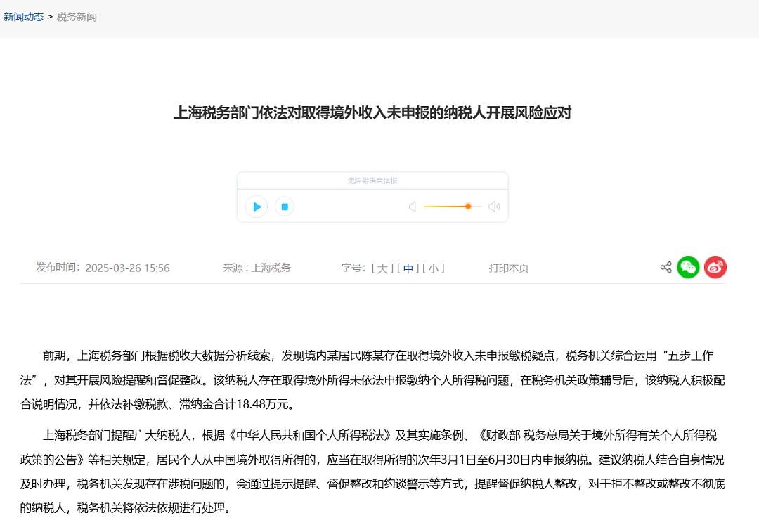Share article via Weibo icon

coord(715,267)
